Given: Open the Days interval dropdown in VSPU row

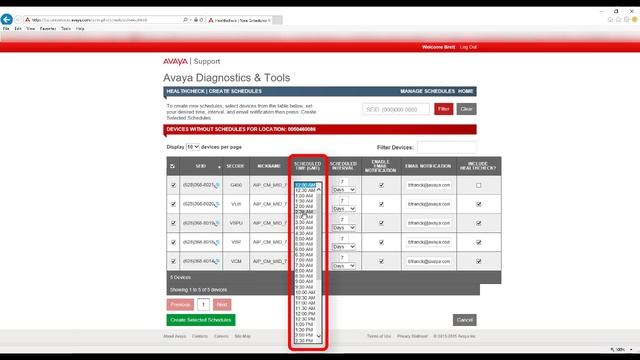Looking at the screenshot, I should (344, 228).
